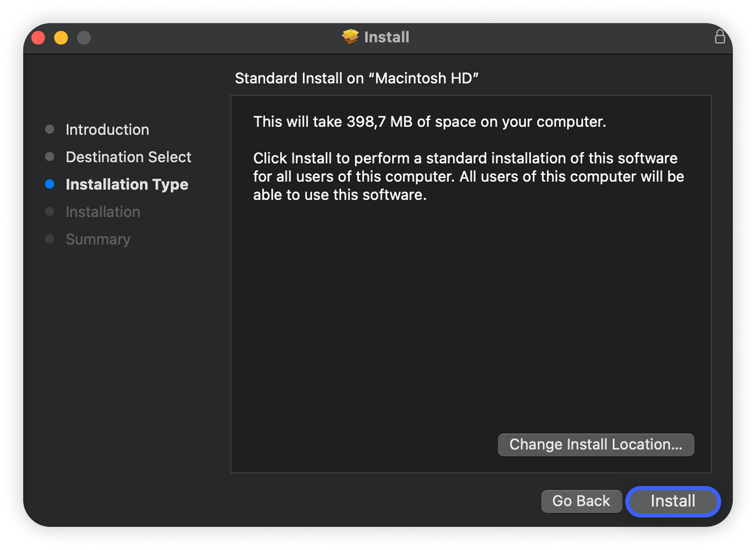The image size is (756, 550).
Task: Minimize the installer with the yellow button
Action: coord(61,38)
